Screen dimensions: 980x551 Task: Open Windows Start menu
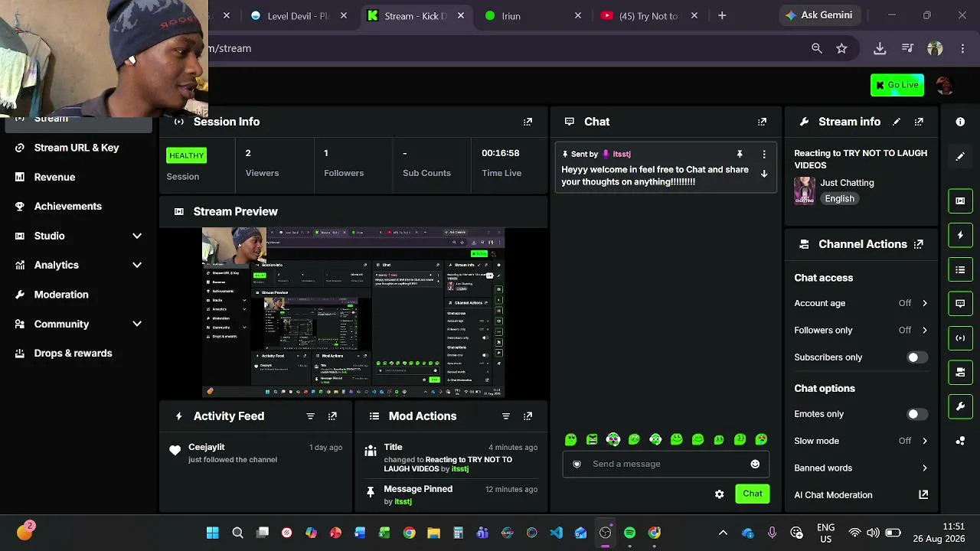pos(213,533)
